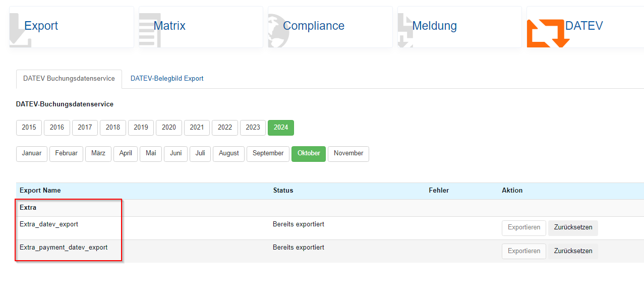Select year 2023

pos(253,128)
